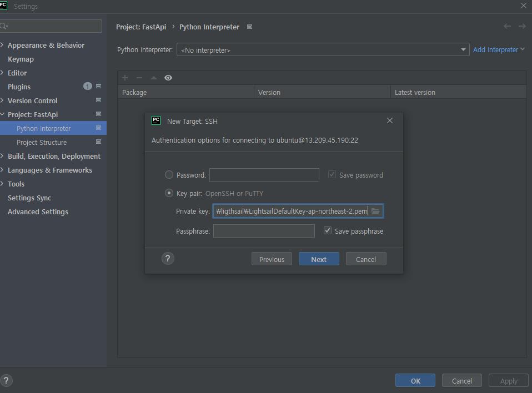The width and height of the screenshot is (532, 393).
Task: Open Advanced Settings page
Action: coord(38,211)
